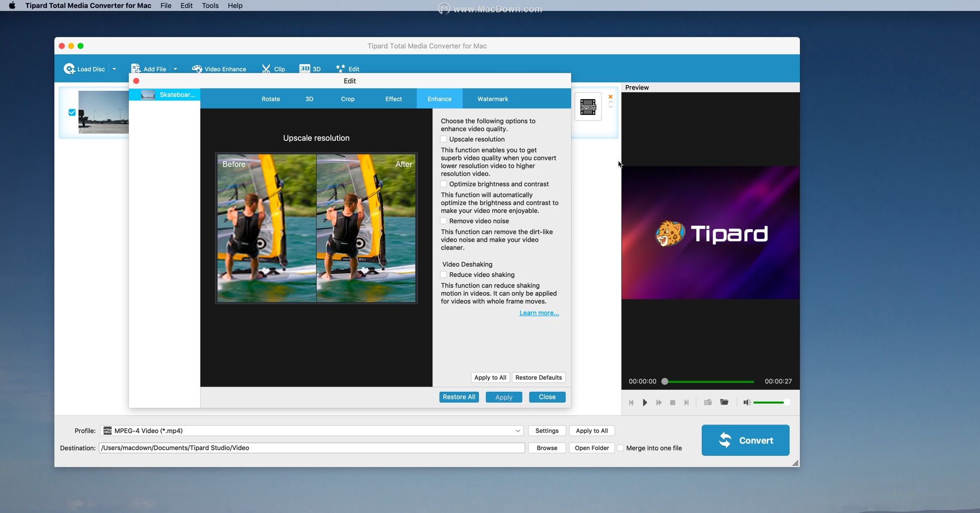Screen dimensions: 980x513
Task: Switch to the Watermark tab
Action: 492,99
